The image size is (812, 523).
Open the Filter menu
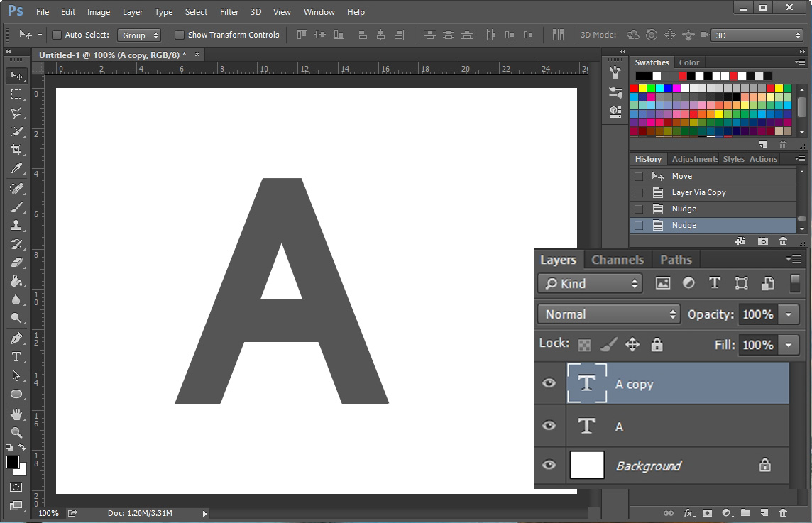pyautogui.click(x=229, y=12)
